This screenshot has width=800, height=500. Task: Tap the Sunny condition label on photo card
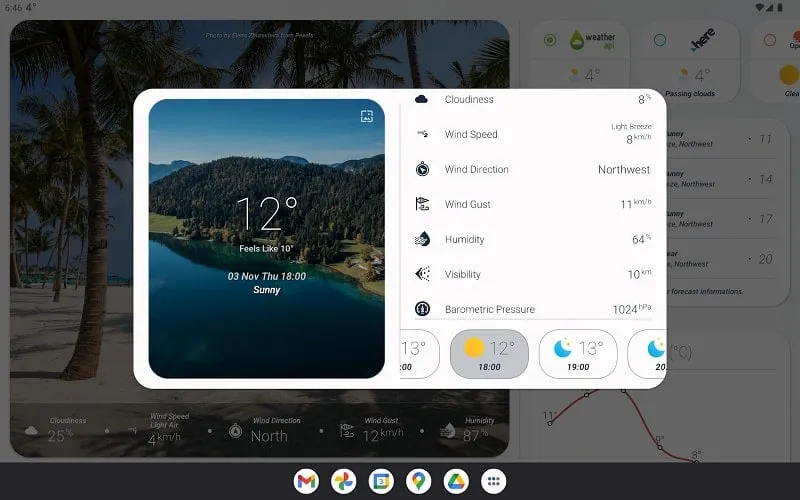266,290
